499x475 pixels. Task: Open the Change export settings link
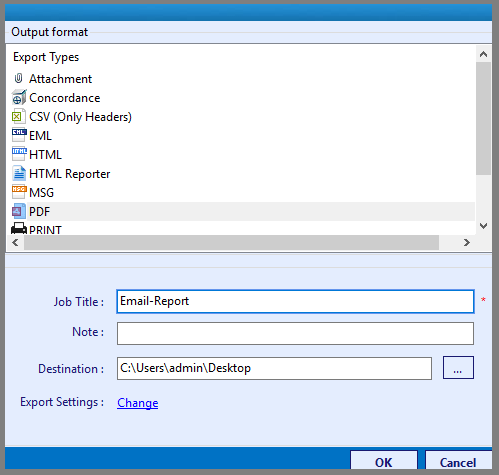(138, 403)
